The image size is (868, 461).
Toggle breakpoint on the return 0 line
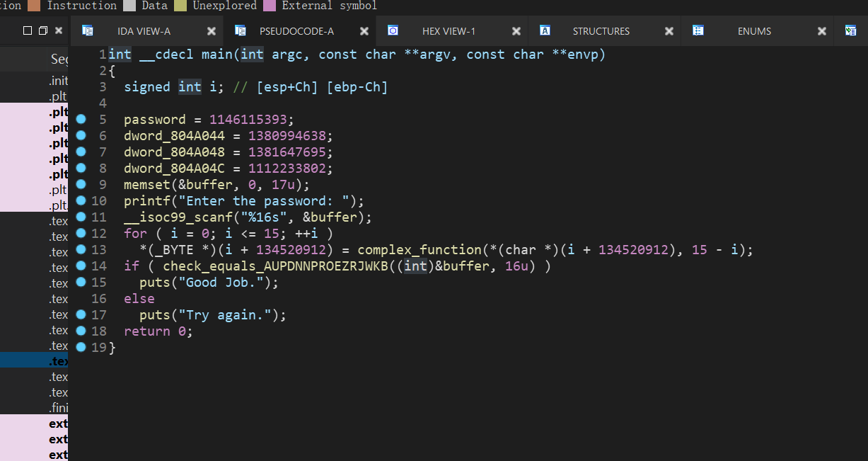tap(81, 331)
